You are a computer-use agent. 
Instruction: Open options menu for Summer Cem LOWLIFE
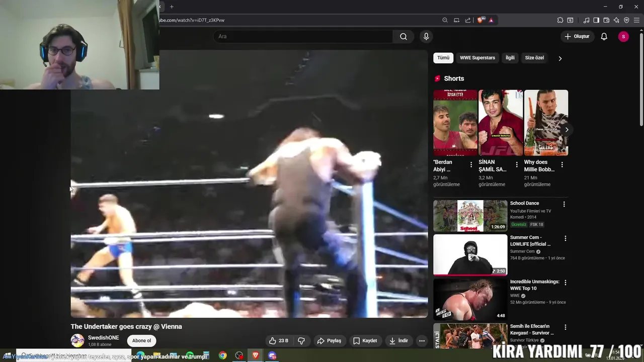coord(565,238)
